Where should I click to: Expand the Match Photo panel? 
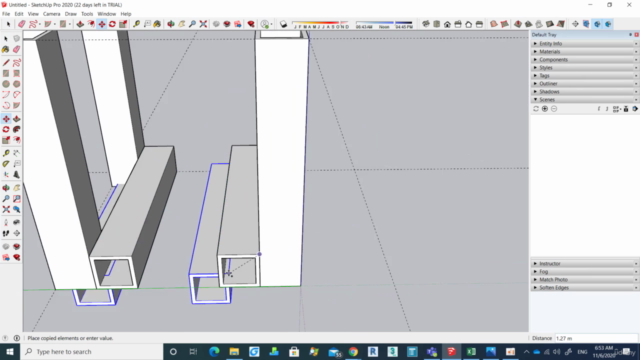point(585,280)
